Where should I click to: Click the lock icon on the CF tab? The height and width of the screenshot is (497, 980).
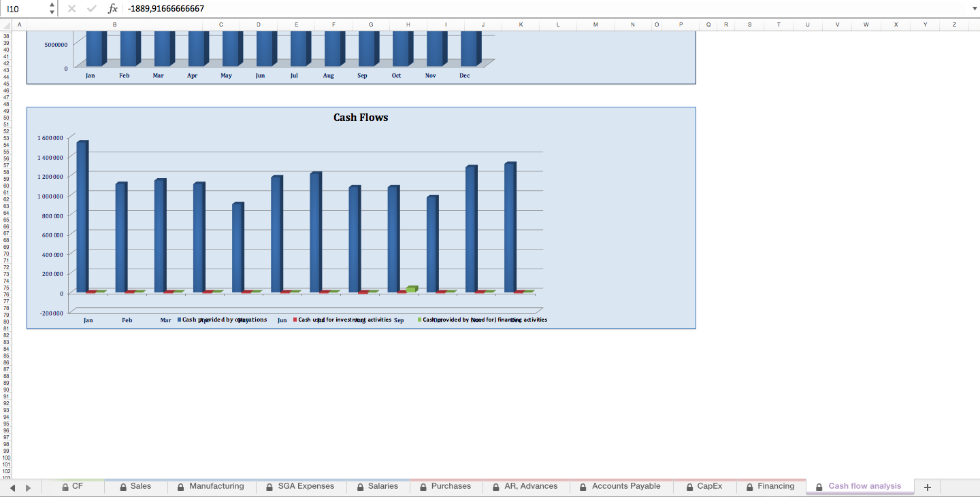pyautogui.click(x=64, y=486)
